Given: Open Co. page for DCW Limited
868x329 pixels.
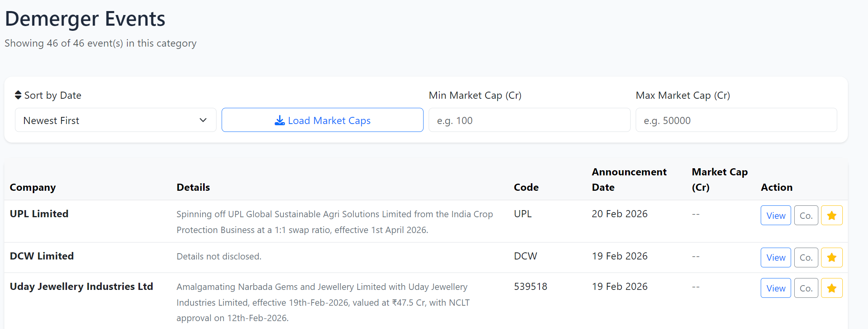Looking at the screenshot, I should pyautogui.click(x=806, y=258).
